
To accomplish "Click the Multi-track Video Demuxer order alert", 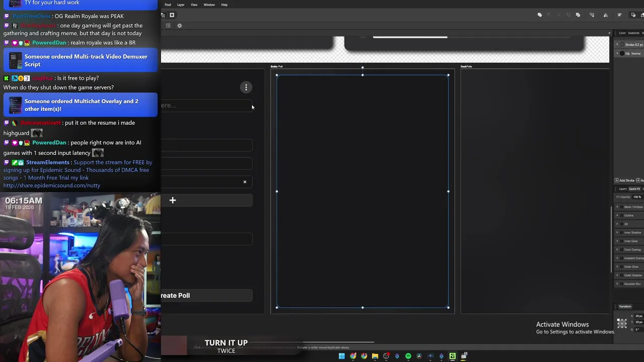I will [80, 60].
